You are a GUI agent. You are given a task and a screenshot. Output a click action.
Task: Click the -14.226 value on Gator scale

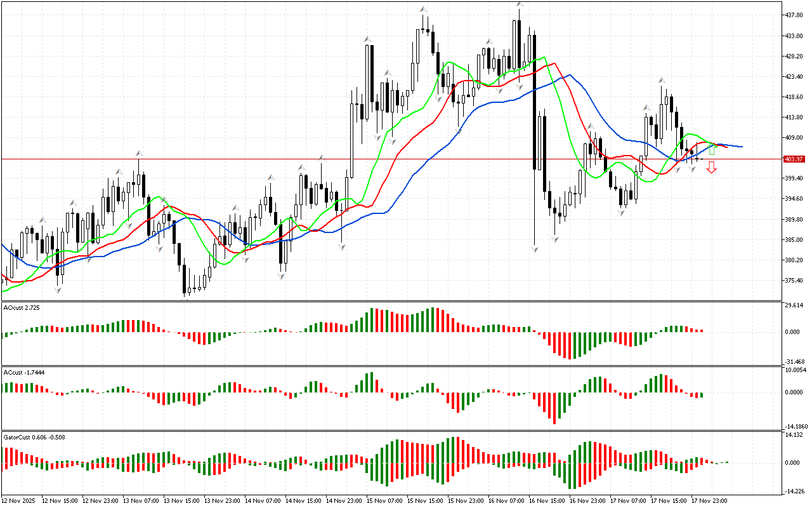click(x=796, y=491)
